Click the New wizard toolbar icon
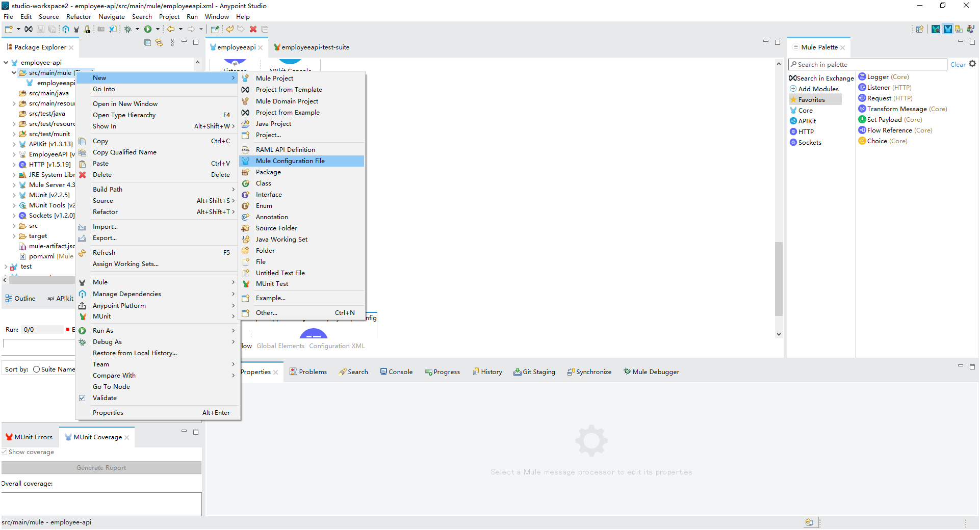 pyautogui.click(x=9, y=30)
